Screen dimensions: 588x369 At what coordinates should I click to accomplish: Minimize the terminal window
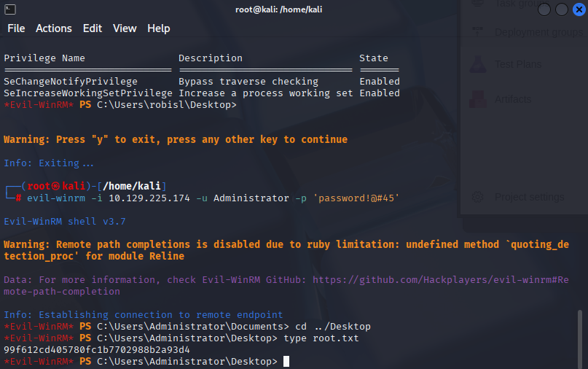(x=544, y=9)
